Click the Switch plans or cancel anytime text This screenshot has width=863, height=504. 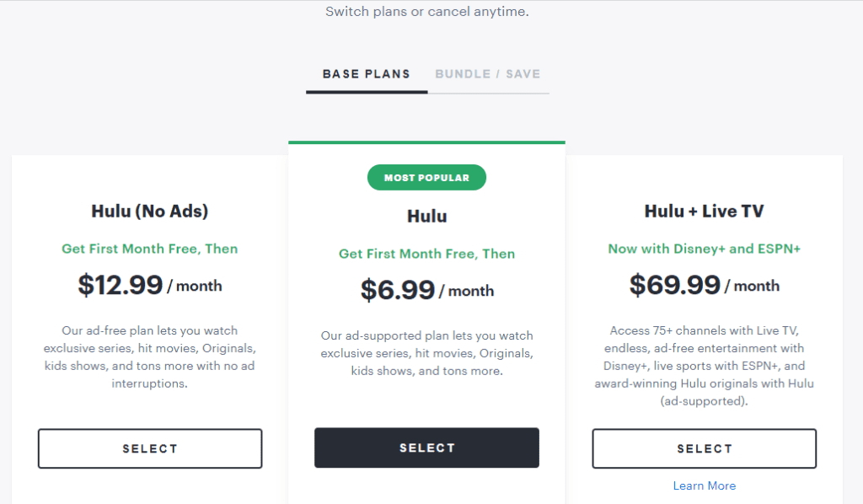coord(426,13)
